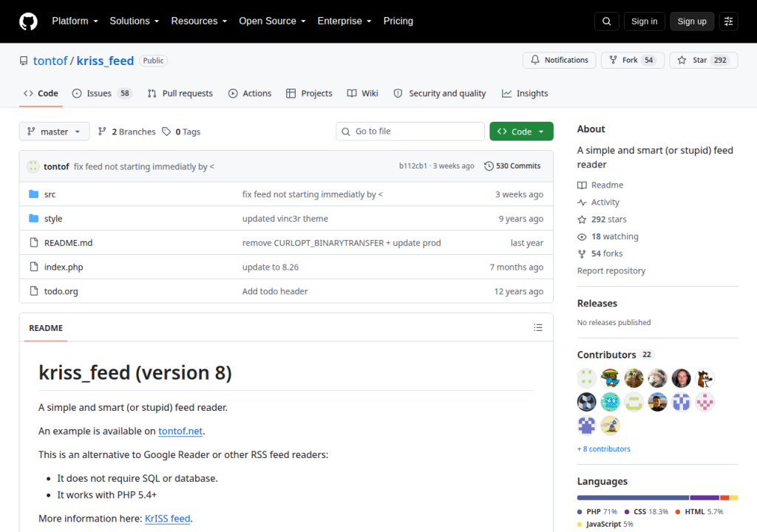The width and height of the screenshot is (757, 532).
Task: Switch to the Issues tab
Action: (x=102, y=93)
